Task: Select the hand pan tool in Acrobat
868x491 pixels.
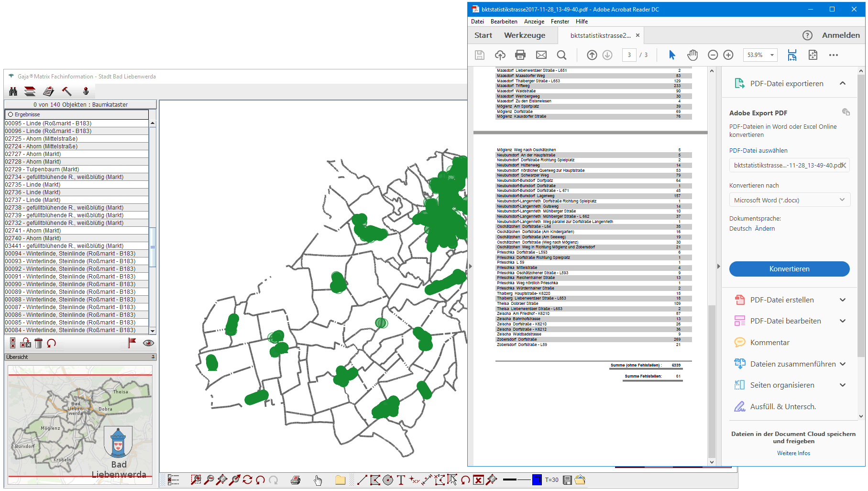Action: pos(692,55)
